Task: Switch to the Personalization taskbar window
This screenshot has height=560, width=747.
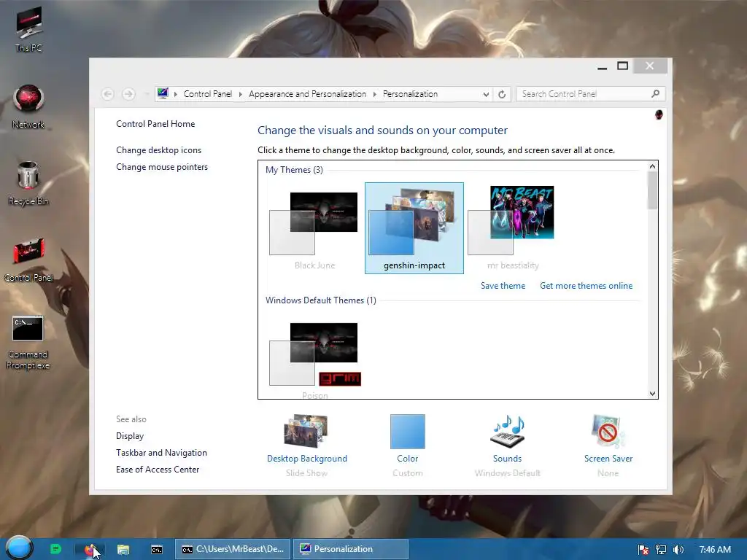Action: (x=351, y=549)
